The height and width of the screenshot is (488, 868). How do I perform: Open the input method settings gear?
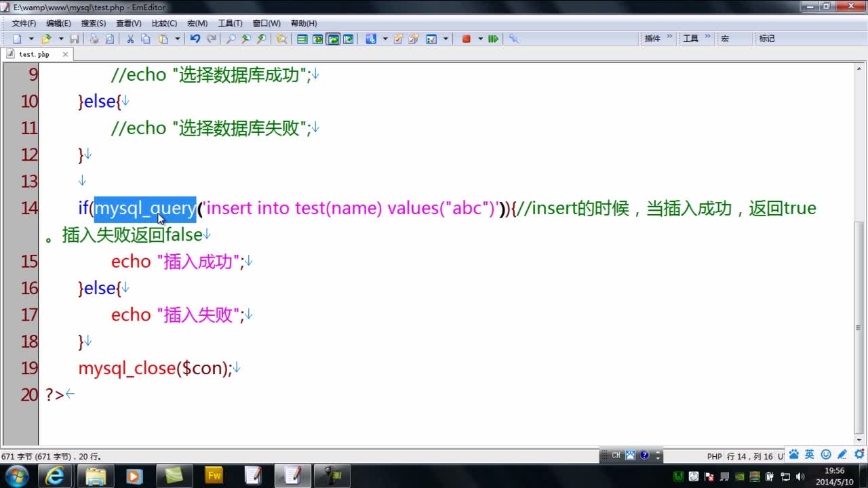click(x=859, y=454)
